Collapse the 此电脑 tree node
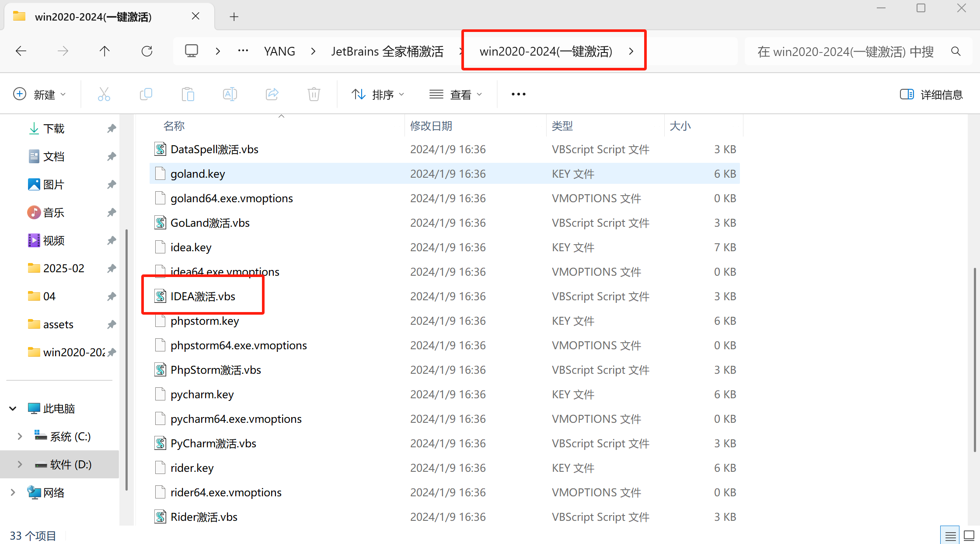 (13, 408)
